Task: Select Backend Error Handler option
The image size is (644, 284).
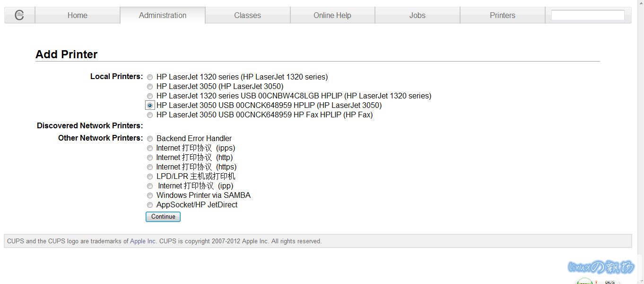Action: (150, 139)
